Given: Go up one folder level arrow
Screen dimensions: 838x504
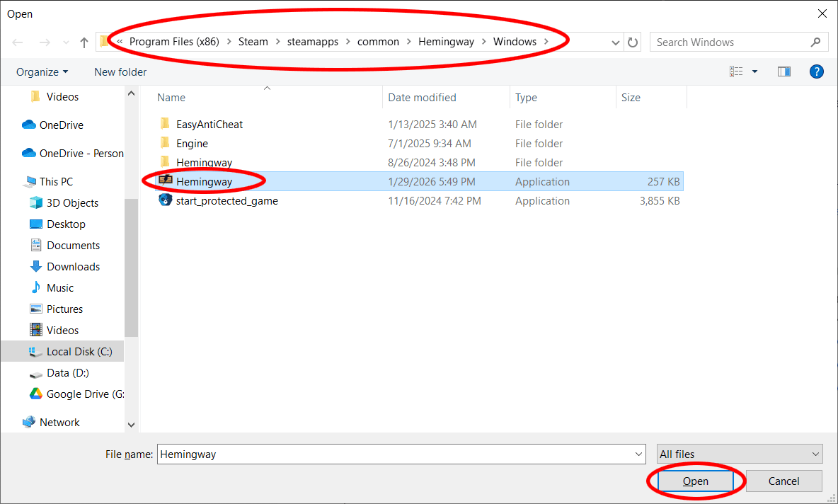Looking at the screenshot, I should pyautogui.click(x=84, y=42).
